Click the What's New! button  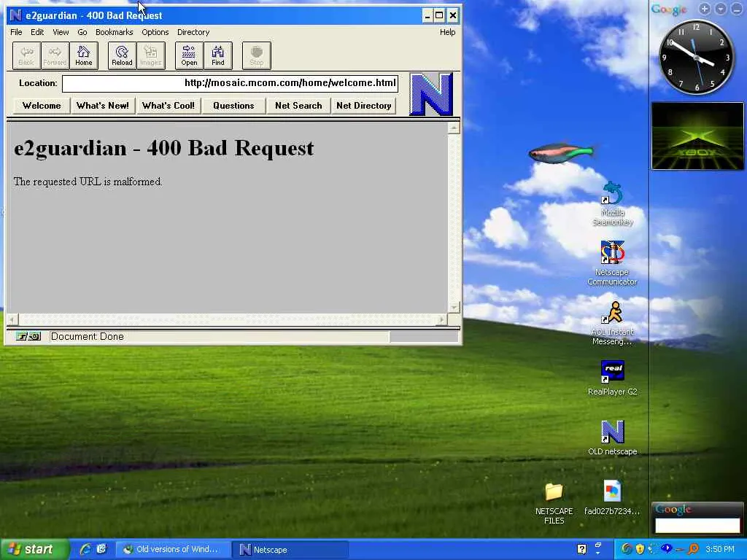(x=103, y=106)
